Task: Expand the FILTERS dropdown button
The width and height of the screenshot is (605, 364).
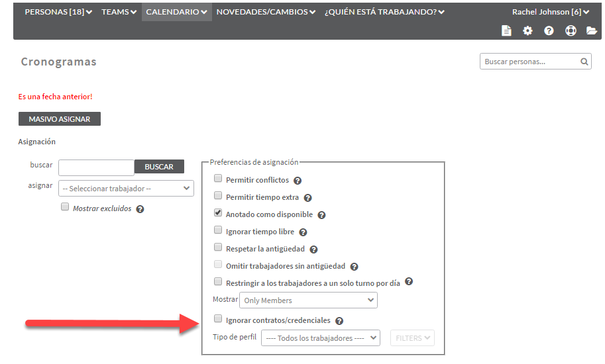Action: pyautogui.click(x=412, y=338)
